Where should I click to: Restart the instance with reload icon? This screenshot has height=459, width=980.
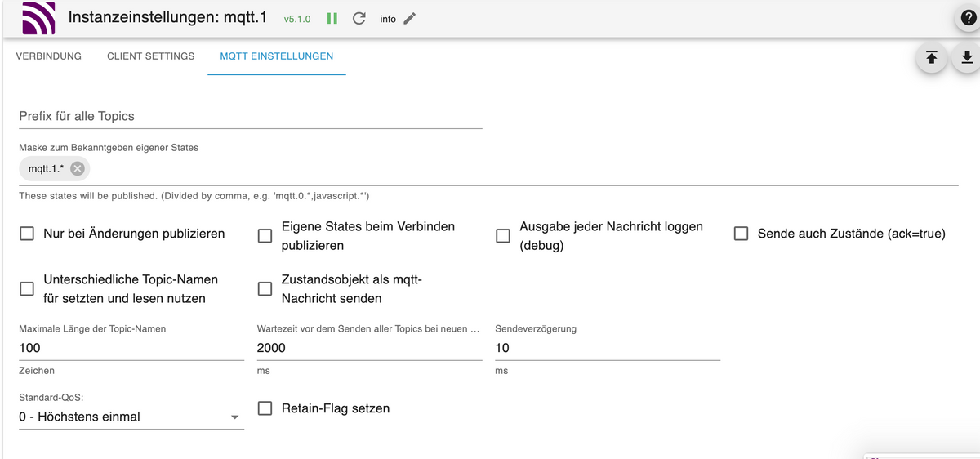[x=359, y=19]
